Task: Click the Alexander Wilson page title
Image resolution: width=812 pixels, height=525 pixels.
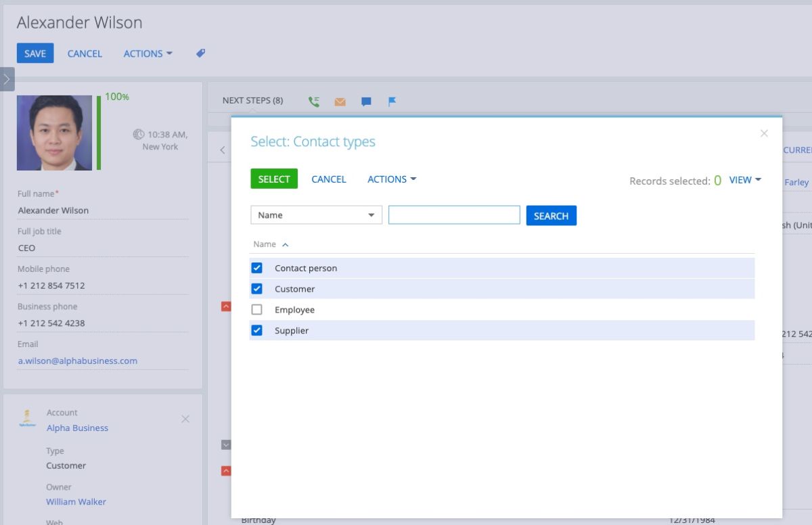Action: (x=80, y=22)
